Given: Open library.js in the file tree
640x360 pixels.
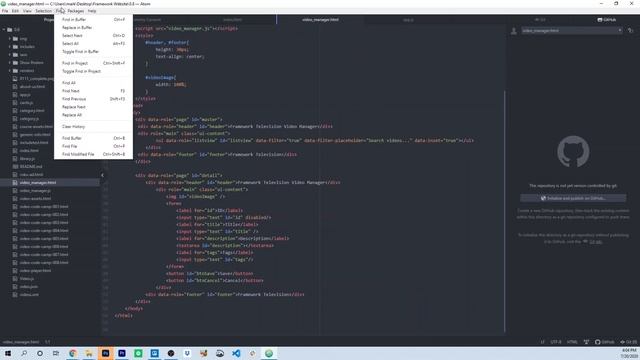Looking at the screenshot, I should [27, 159].
